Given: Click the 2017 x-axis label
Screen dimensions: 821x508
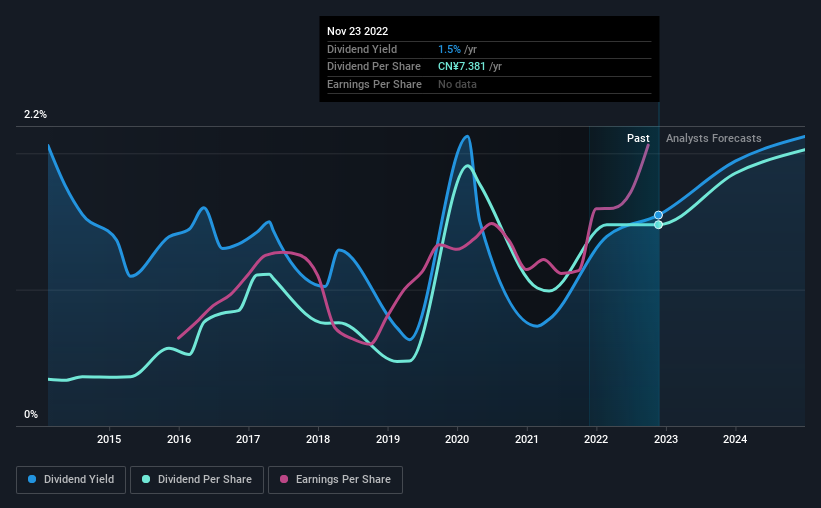Looking at the screenshot, I should click(248, 439).
